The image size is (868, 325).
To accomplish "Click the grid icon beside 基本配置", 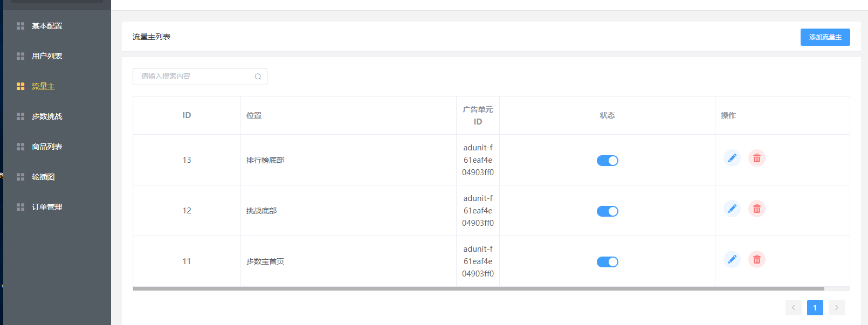I will tap(20, 26).
